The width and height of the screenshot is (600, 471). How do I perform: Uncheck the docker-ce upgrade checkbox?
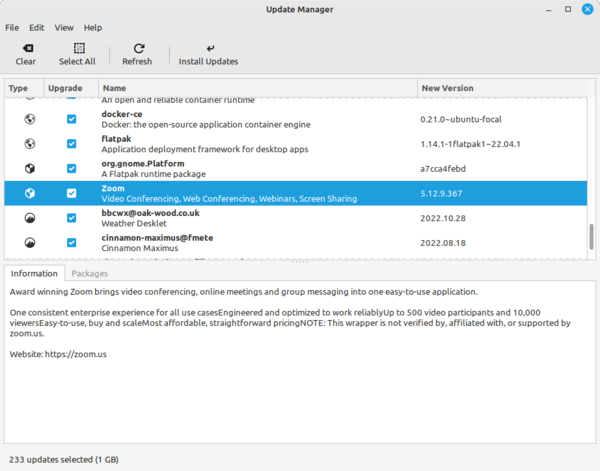(71, 119)
